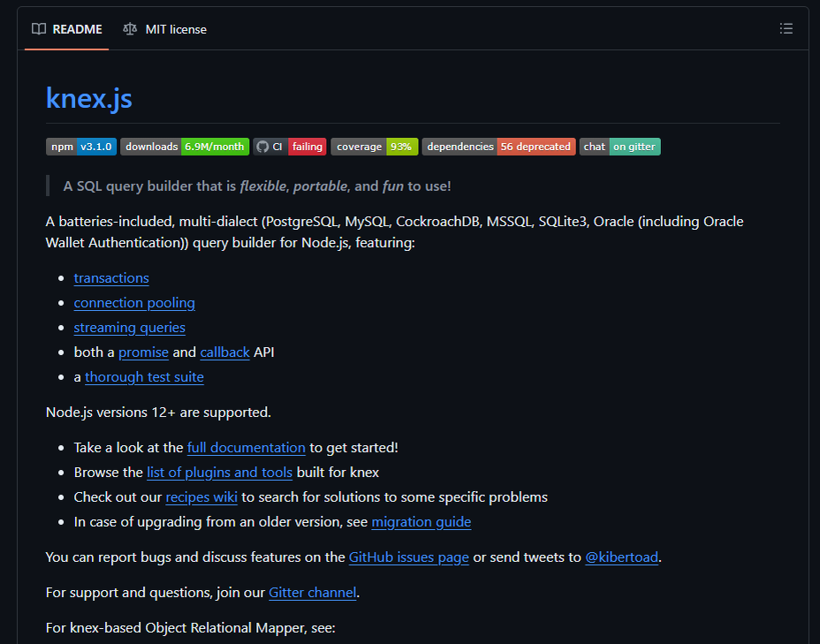820x644 pixels.
Task: Open the callback link
Action: point(224,352)
